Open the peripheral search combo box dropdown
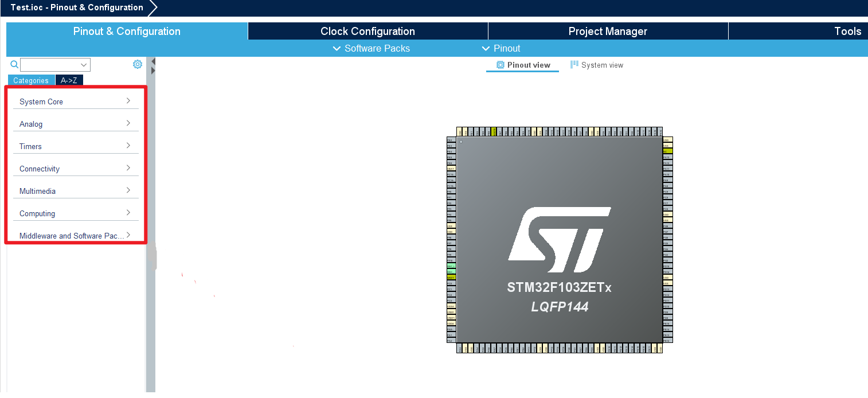Image resolution: width=868 pixels, height=398 pixels. pyautogui.click(x=84, y=65)
